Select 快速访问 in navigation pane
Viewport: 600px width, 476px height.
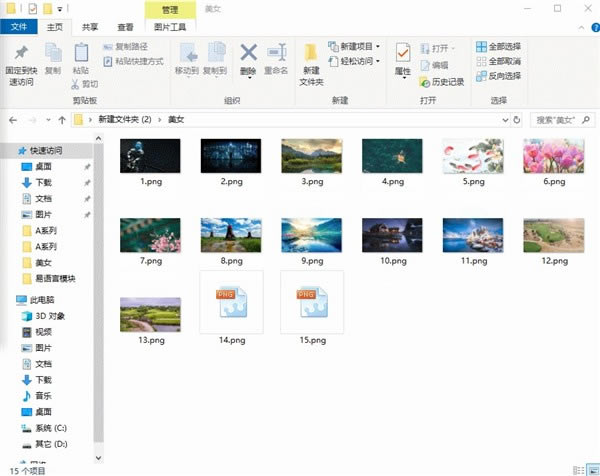(46, 151)
